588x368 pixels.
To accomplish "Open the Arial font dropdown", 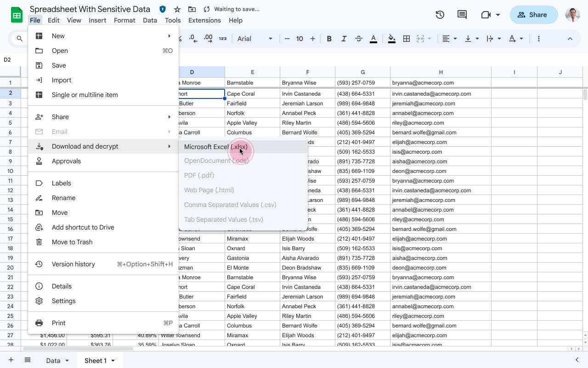I will pyautogui.click(x=255, y=39).
